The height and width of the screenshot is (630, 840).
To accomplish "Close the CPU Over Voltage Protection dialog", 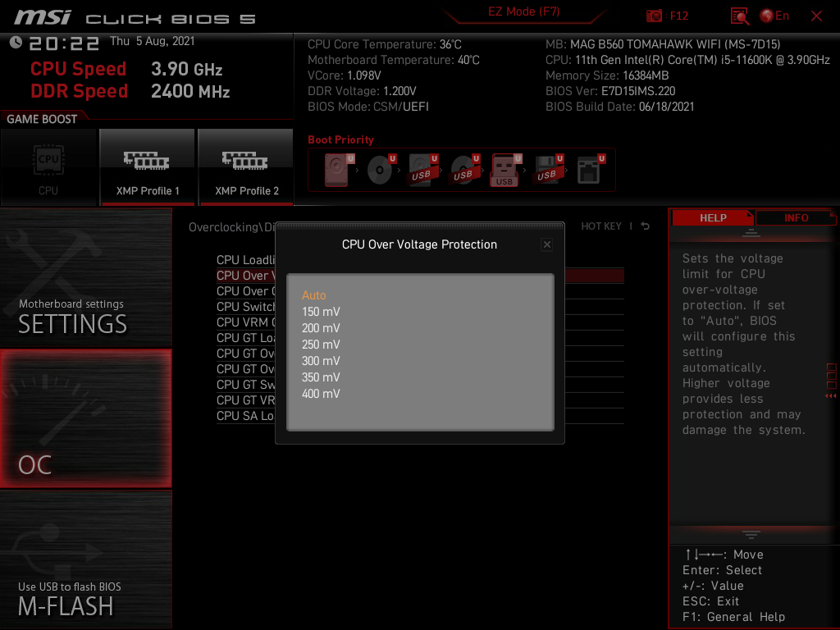I will point(547,244).
